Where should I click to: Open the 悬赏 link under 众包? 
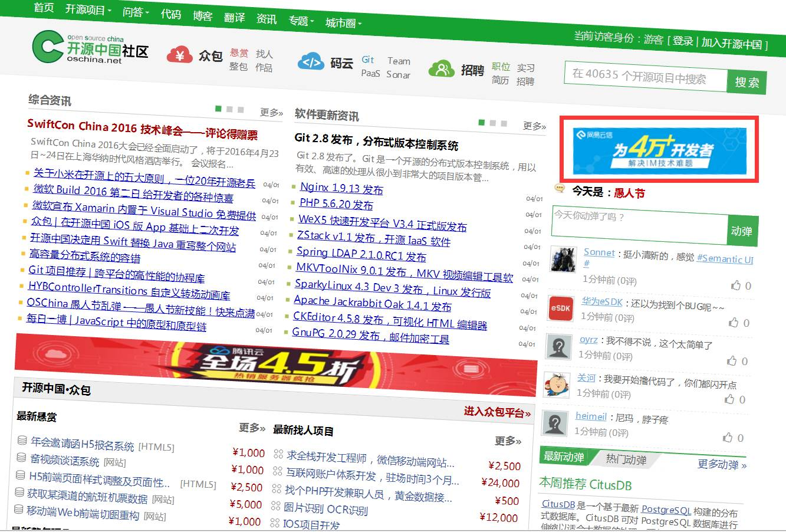coord(239,52)
